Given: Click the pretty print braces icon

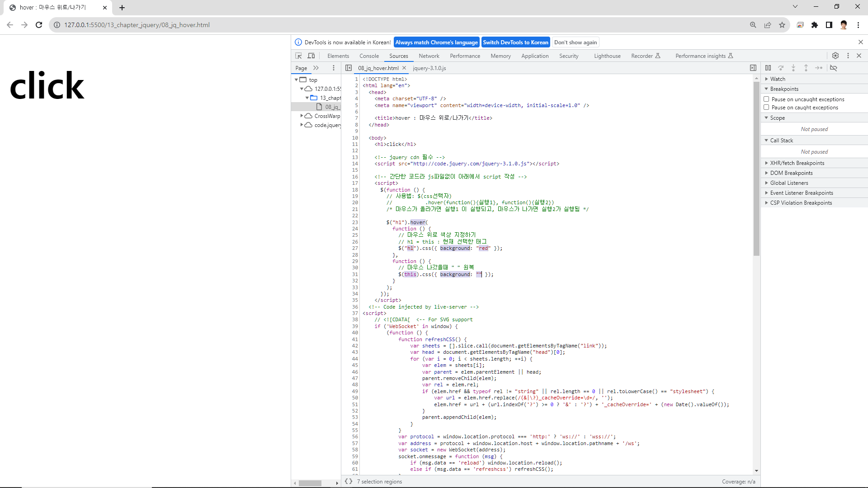Looking at the screenshot, I should (x=349, y=481).
